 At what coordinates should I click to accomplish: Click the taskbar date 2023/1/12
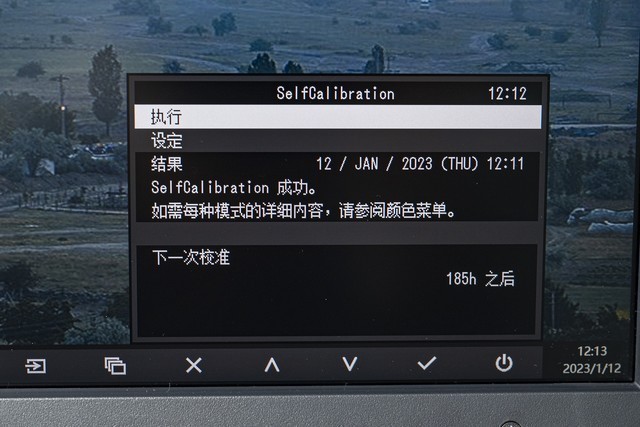pyautogui.click(x=592, y=369)
